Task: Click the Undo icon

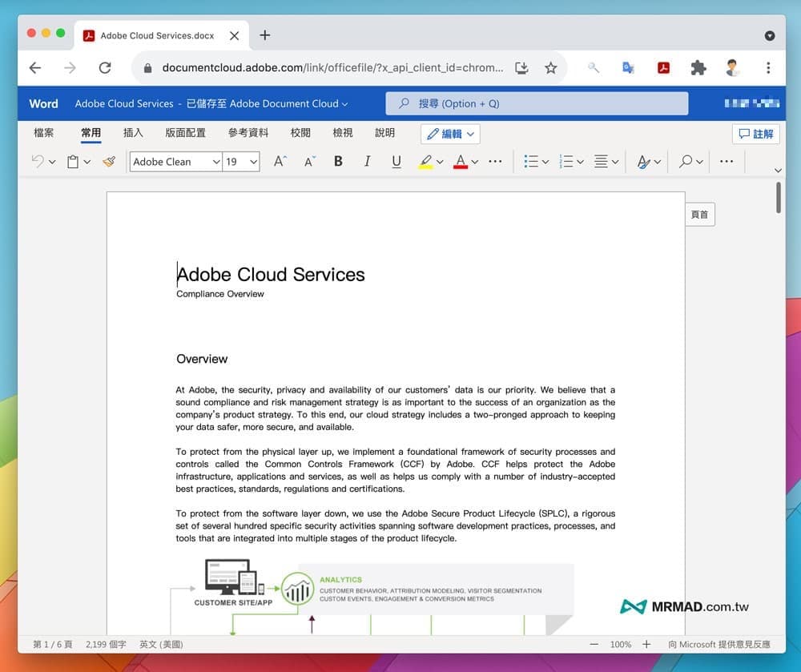Action: tap(38, 161)
